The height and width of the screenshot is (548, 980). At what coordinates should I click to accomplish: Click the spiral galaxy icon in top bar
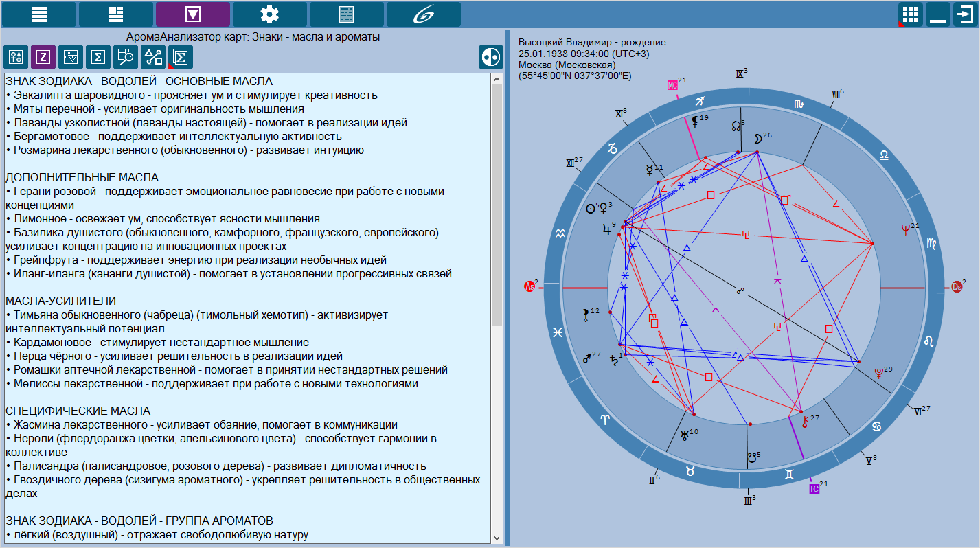tap(424, 14)
